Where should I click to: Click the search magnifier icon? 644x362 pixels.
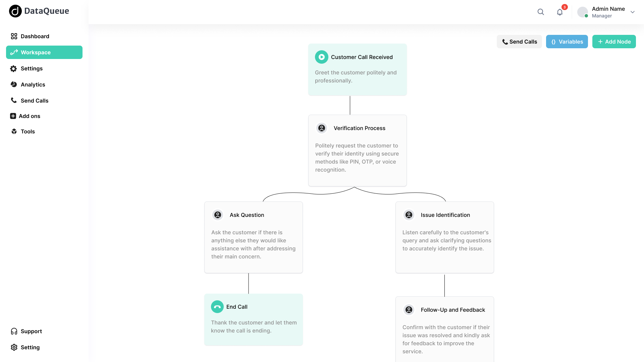coord(541,12)
